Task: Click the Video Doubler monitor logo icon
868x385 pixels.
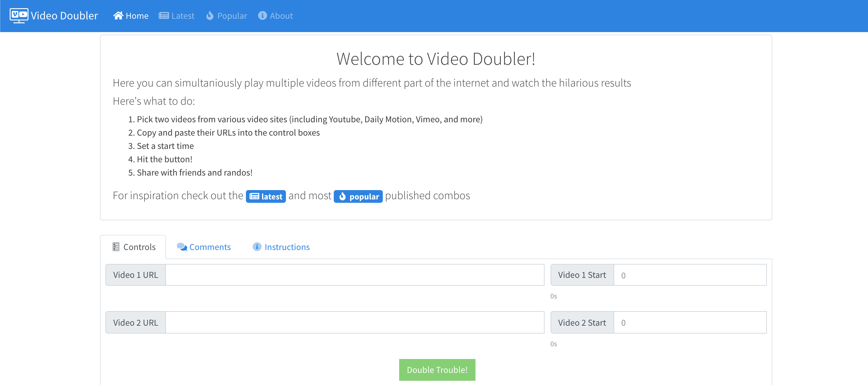Action: point(19,15)
